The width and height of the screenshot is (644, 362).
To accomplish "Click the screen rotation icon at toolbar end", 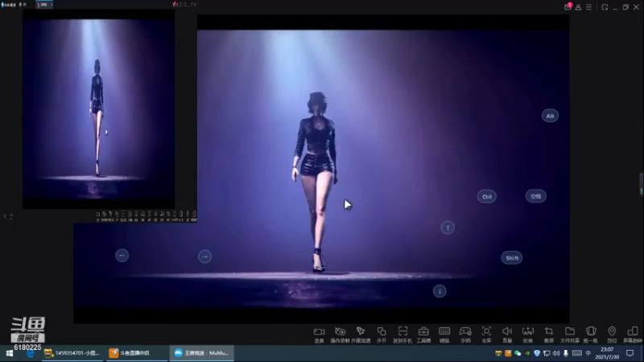I will 633,331.
